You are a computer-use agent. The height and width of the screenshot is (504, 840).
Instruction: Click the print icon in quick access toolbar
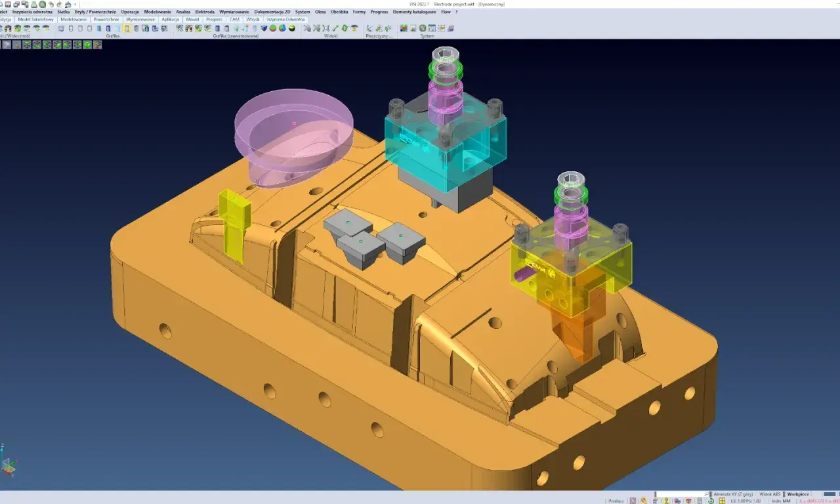pyautogui.click(x=33, y=5)
